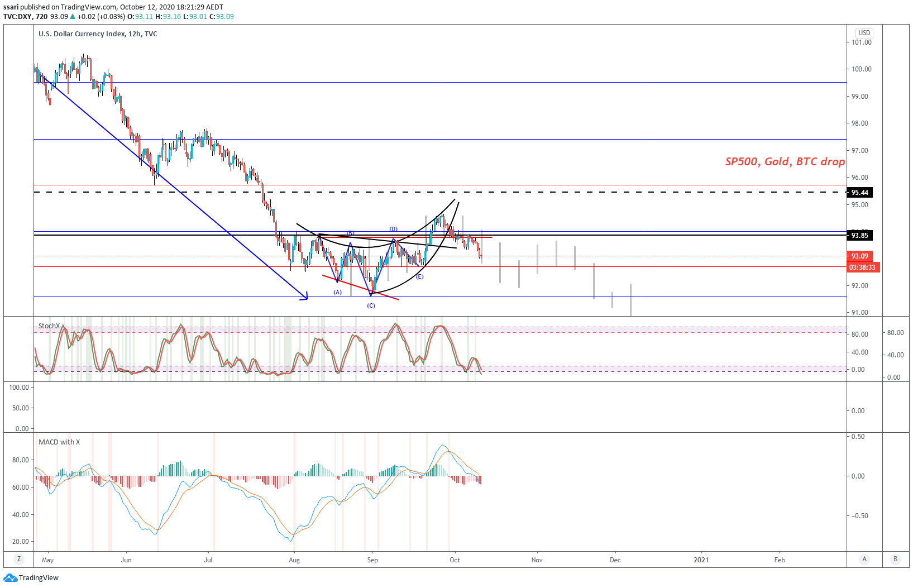Click 98.00 on the price axis
The image size is (913, 588).
859,123
